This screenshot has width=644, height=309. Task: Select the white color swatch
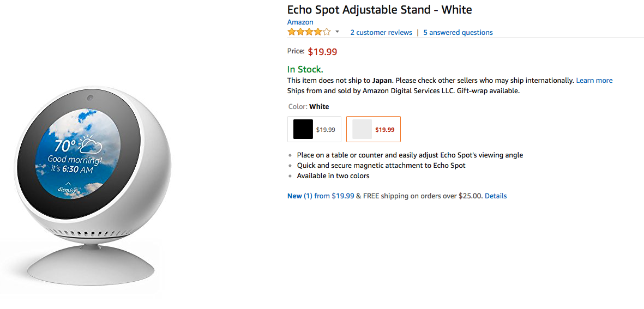point(362,129)
